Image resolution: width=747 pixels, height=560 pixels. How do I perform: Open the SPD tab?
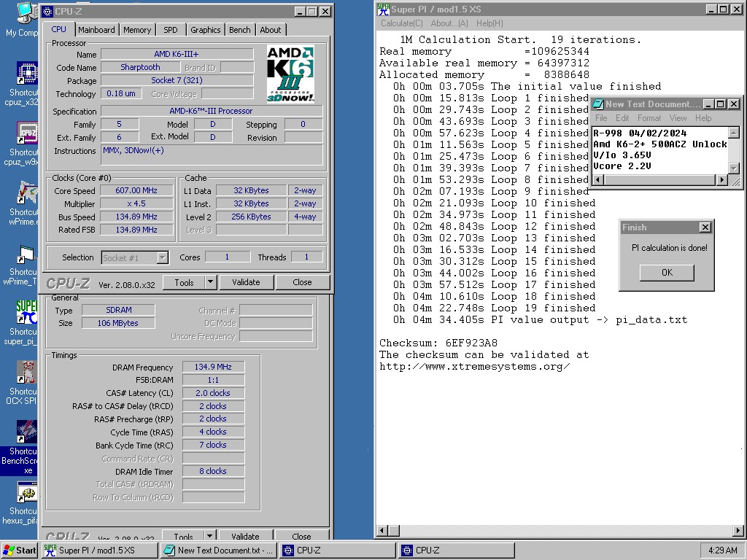[171, 30]
